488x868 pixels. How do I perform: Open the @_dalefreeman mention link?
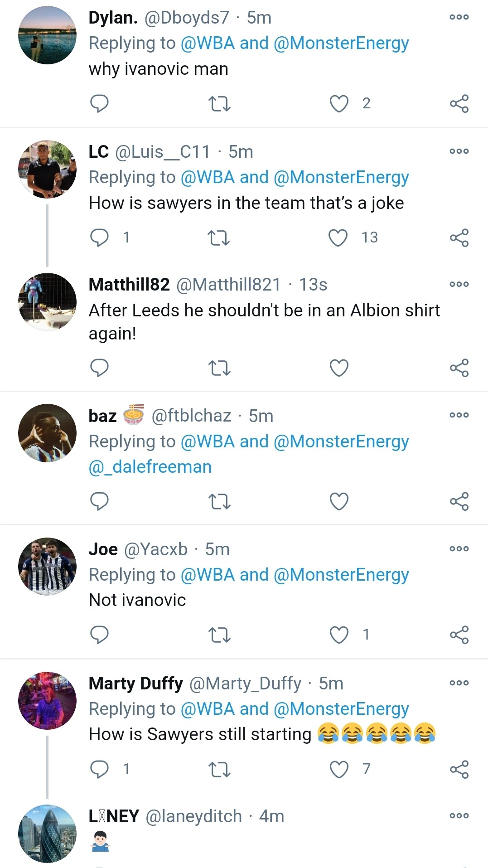point(150,467)
